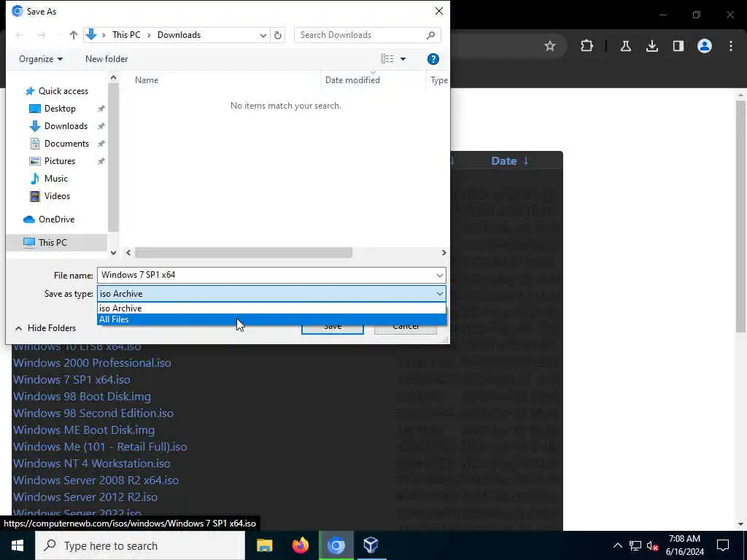Select Pictures in navigation pane
The height and width of the screenshot is (560, 747).
pyautogui.click(x=60, y=161)
